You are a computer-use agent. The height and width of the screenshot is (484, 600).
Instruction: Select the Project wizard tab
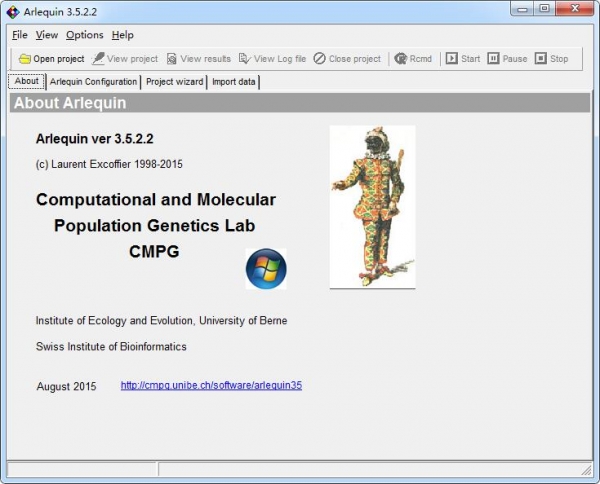point(173,82)
